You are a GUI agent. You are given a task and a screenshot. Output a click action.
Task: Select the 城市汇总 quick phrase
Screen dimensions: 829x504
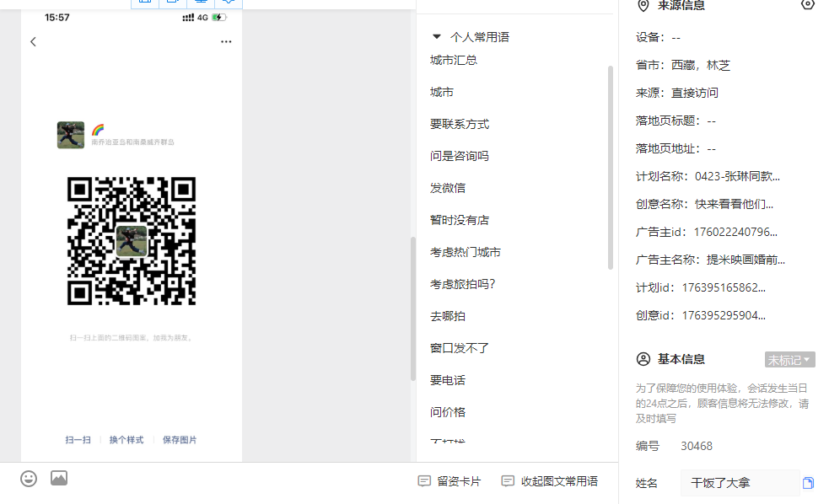[454, 60]
